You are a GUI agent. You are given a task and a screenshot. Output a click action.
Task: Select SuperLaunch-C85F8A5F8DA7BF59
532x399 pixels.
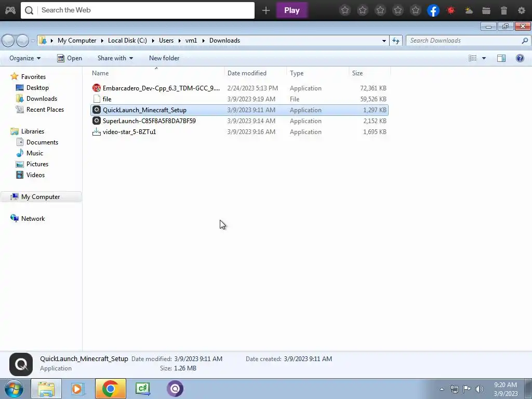click(239, 121)
